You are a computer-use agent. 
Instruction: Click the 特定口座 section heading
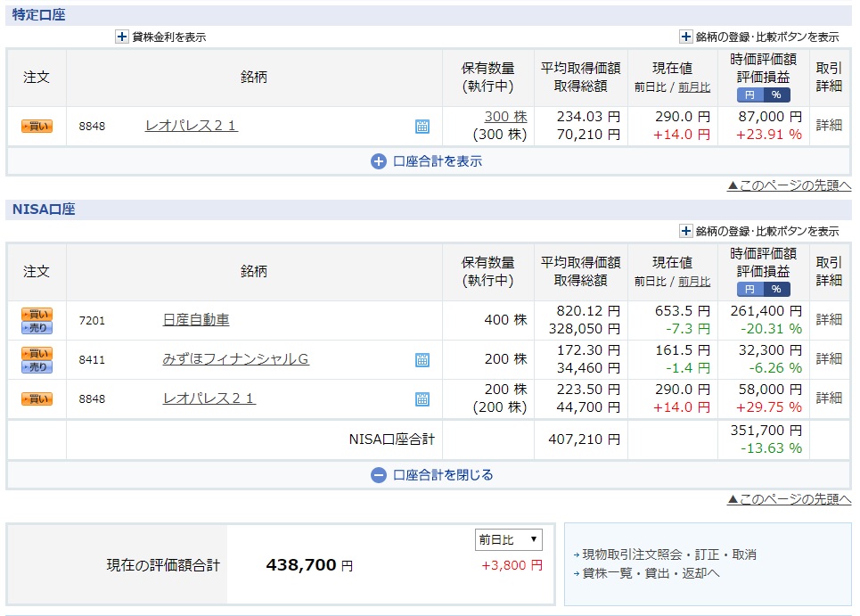tap(38, 15)
